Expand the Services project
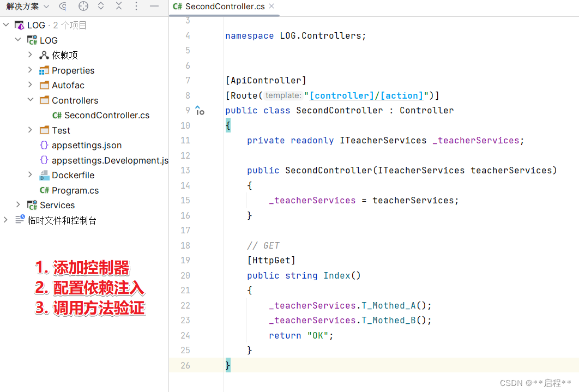 click(18, 205)
